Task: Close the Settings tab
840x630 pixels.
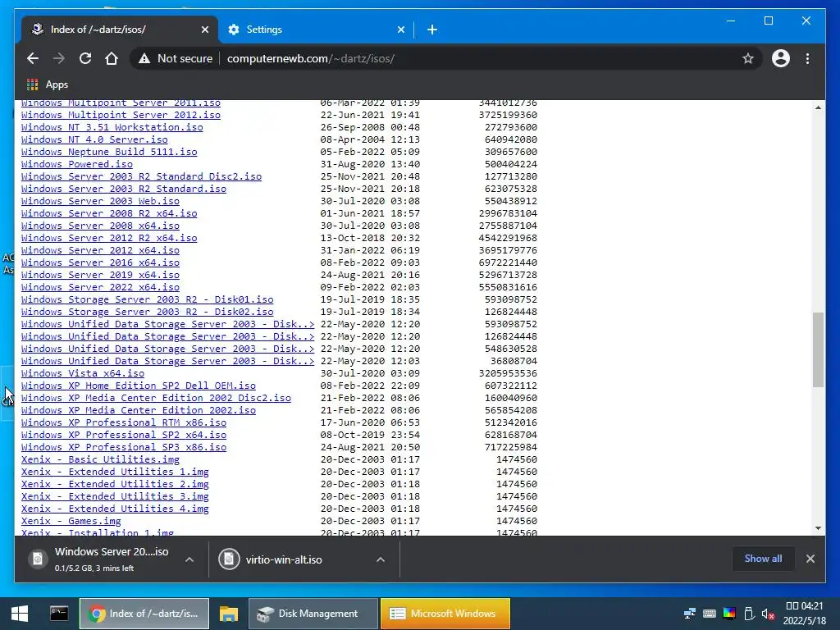Action: [x=400, y=30]
